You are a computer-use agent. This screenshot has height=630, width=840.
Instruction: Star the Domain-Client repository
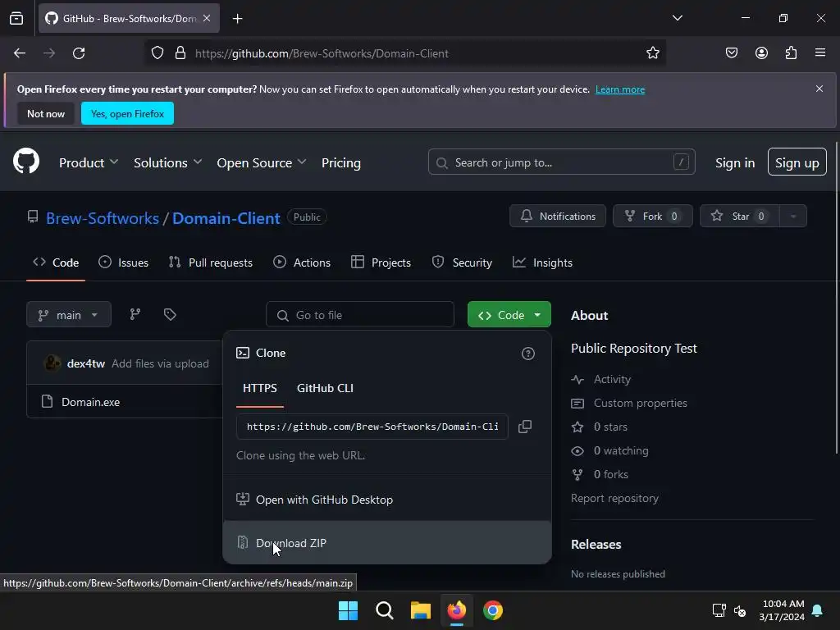pos(740,216)
